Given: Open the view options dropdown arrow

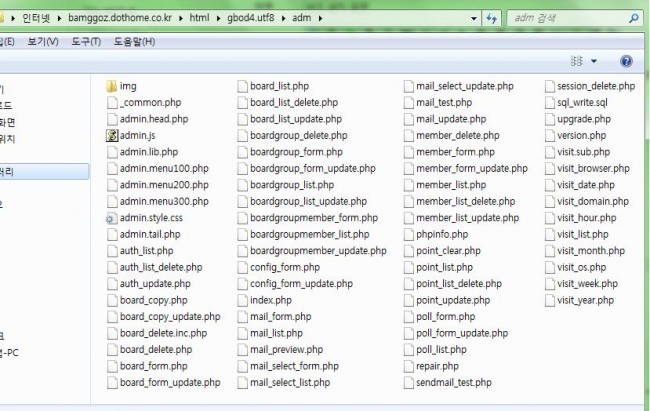Looking at the screenshot, I should click(x=594, y=61).
